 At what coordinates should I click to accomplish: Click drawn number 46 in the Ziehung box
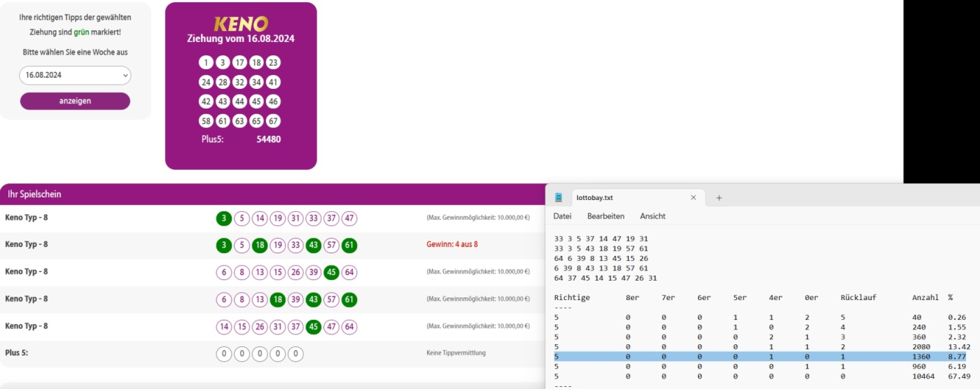tap(274, 101)
